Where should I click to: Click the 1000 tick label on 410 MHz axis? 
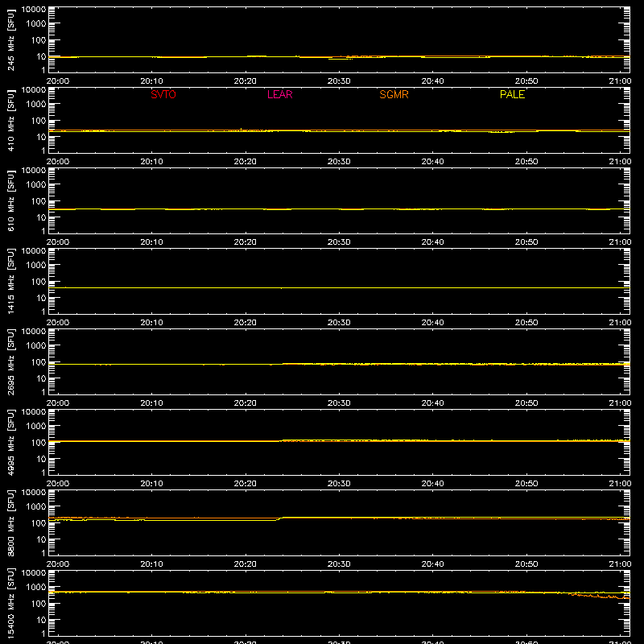[36, 105]
